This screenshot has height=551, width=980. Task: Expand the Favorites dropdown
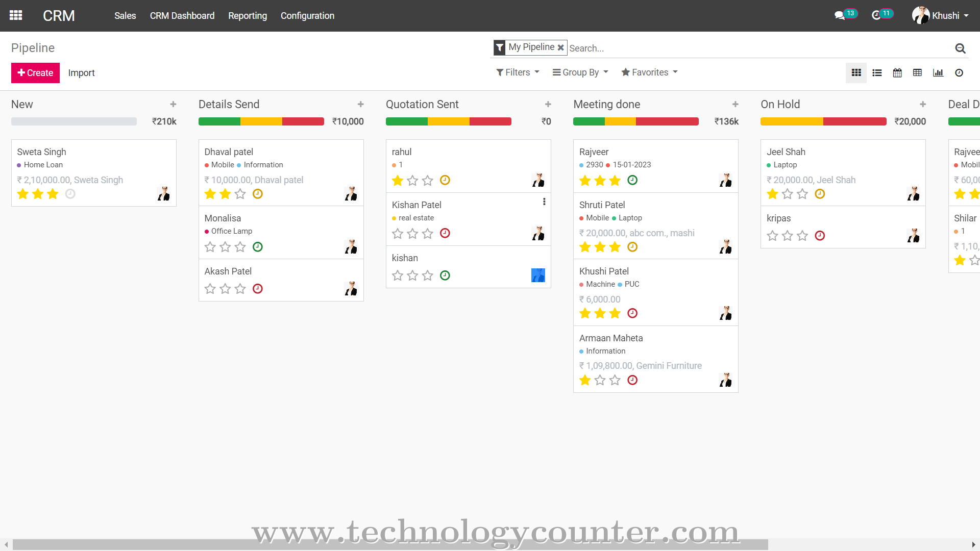click(649, 72)
